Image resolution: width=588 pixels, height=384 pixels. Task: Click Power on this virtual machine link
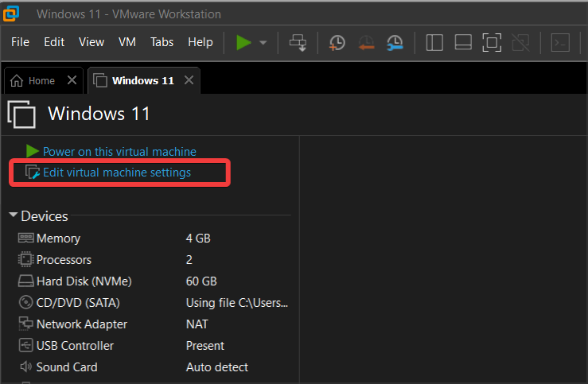pyautogui.click(x=119, y=151)
